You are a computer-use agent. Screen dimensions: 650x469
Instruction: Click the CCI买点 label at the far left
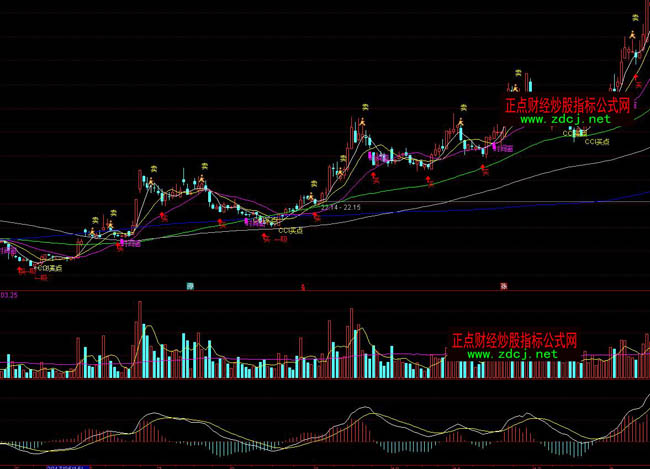point(47,268)
